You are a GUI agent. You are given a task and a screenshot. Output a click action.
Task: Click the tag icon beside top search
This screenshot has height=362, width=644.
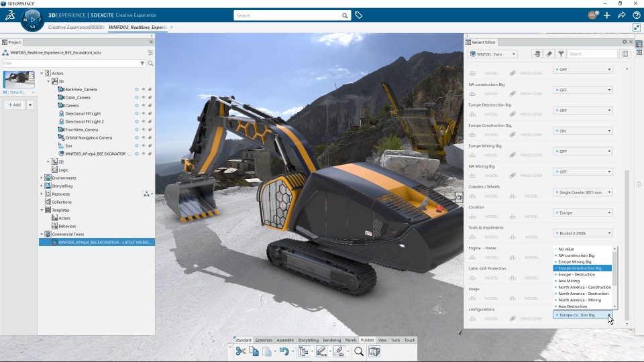tap(358, 15)
